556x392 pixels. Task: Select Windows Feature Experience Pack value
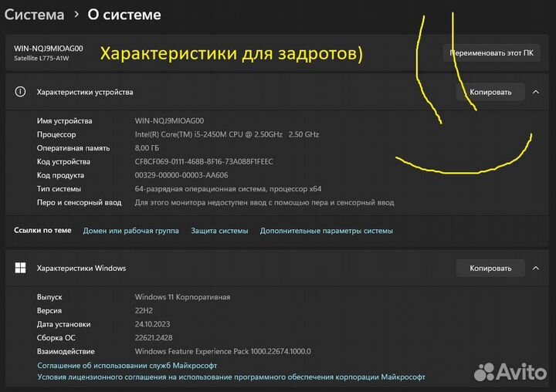coord(222,351)
